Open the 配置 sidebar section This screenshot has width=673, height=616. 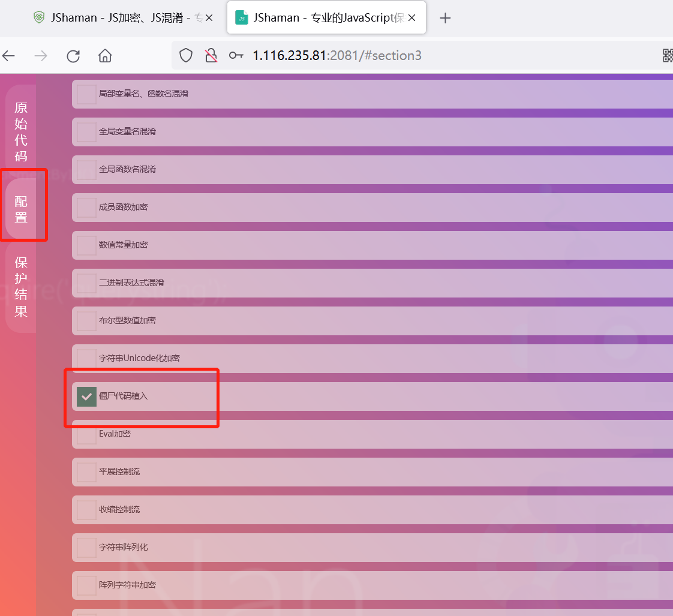click(x=20, y=209)
